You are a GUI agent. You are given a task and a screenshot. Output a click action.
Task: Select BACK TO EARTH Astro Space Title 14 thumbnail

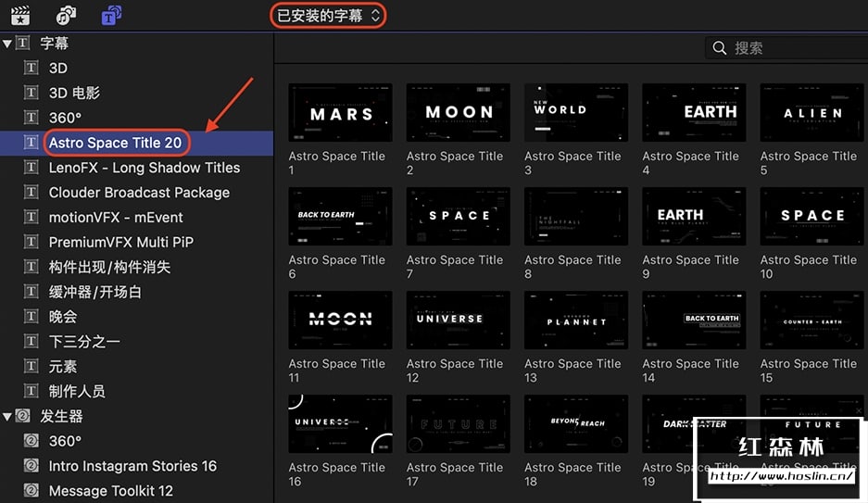point(694,321)
